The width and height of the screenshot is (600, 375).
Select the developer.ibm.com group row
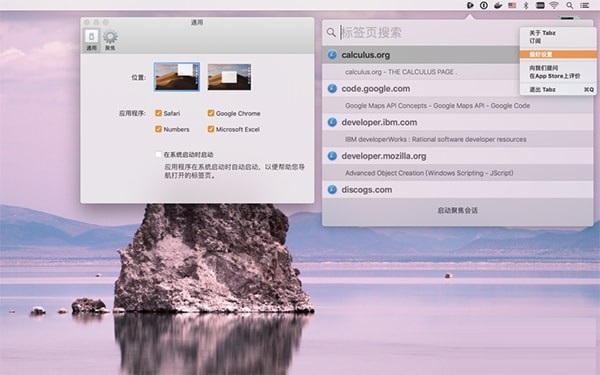[458, 122]
